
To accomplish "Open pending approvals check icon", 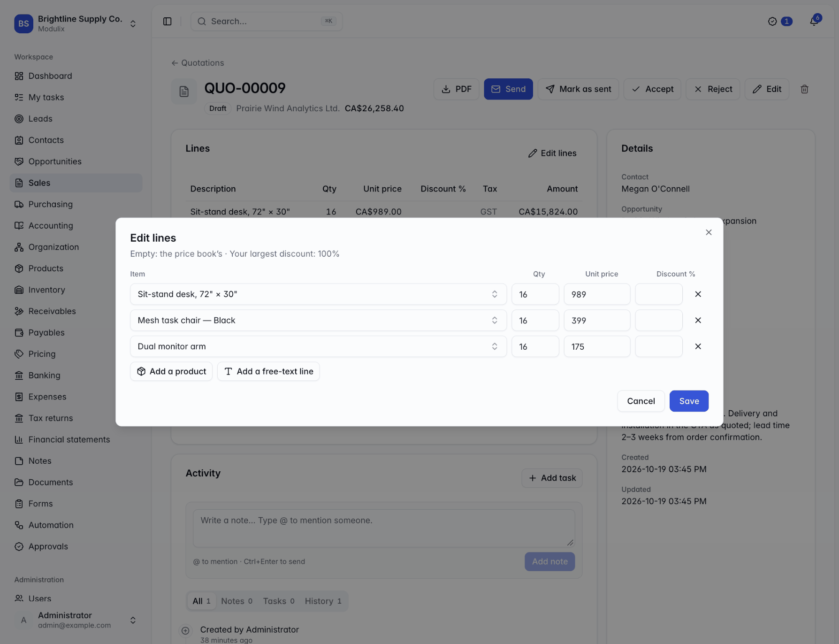I will 772,22.
